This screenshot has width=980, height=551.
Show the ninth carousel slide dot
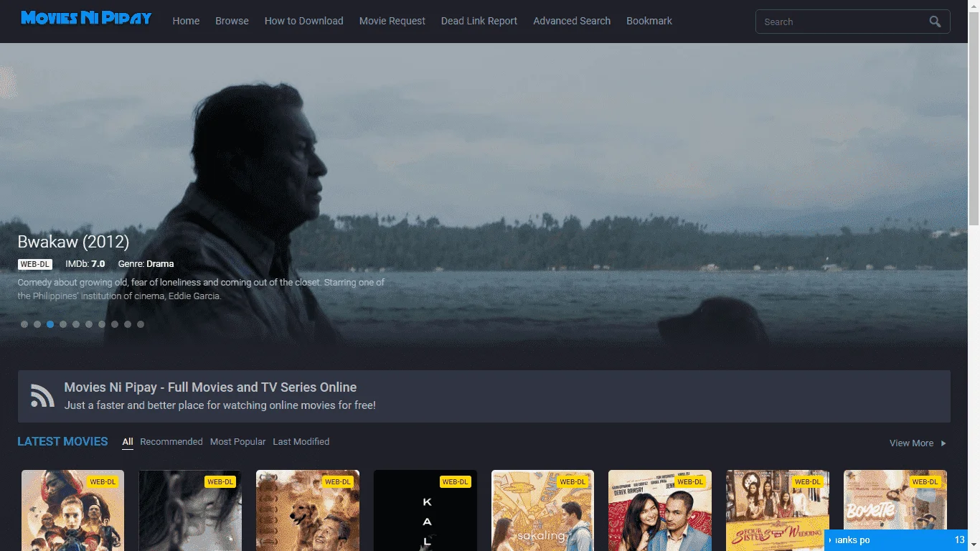coord(128,324)
